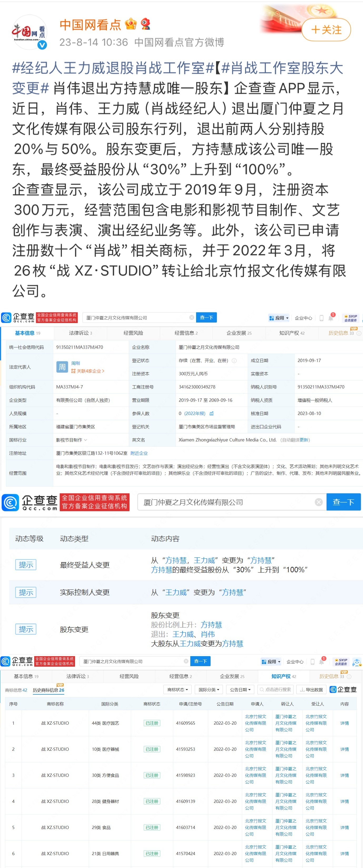
Task: Select the highlighted 知识产权 42 tab
Action: pyautogui.click(x=284, y=676)
